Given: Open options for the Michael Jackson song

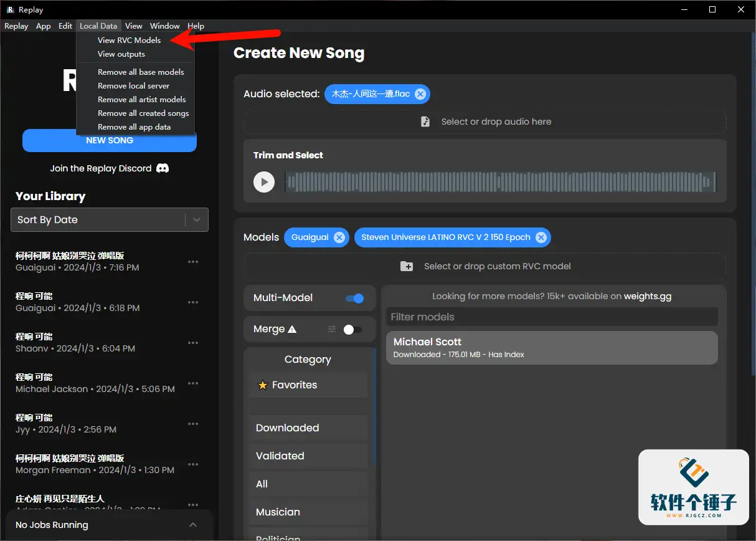Looking at the screenshot, I should coord(193,383).
